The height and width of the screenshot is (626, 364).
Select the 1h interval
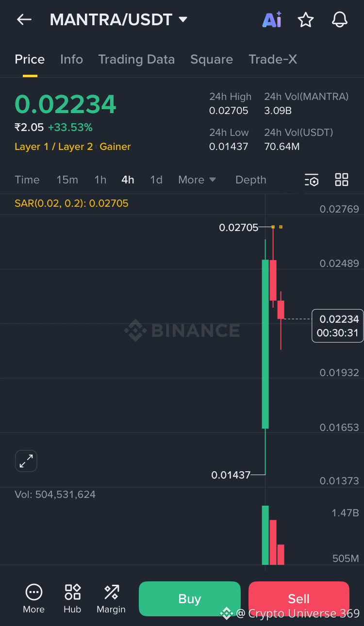(100, 180)
